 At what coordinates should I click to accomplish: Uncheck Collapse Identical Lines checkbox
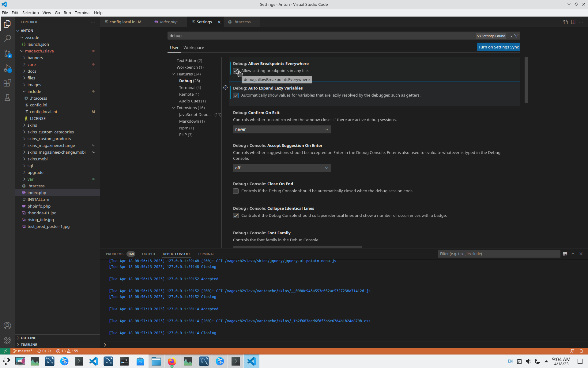tap(236, 216)
